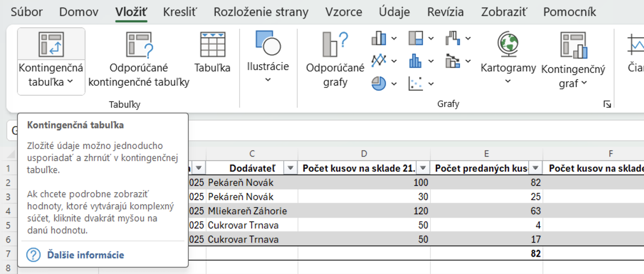Insert a column or bar chart

click(379, 38)
